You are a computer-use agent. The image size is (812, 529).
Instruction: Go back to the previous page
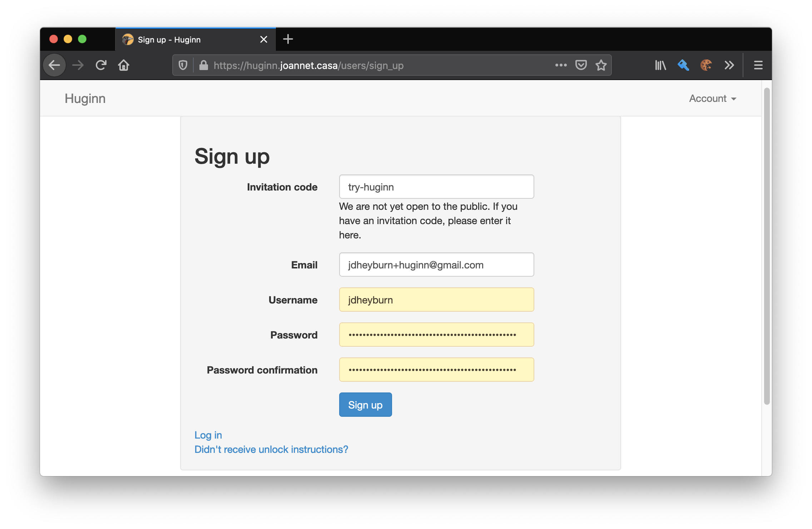[54, 65]
